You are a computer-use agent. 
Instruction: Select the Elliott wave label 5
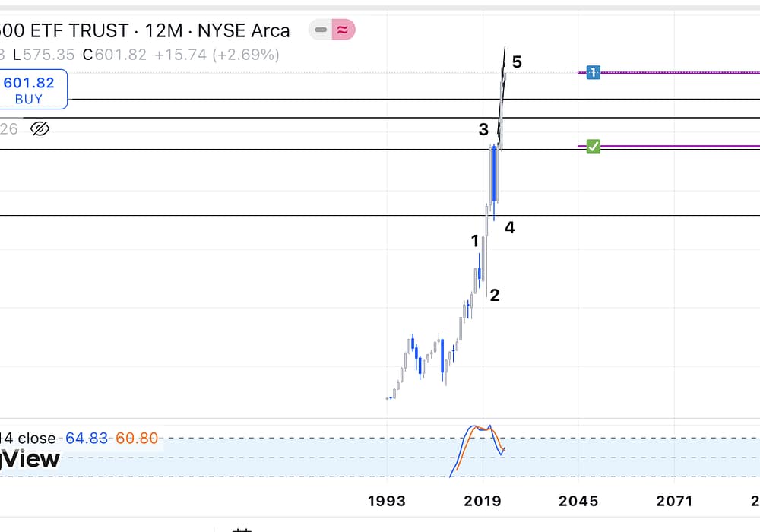517,62
